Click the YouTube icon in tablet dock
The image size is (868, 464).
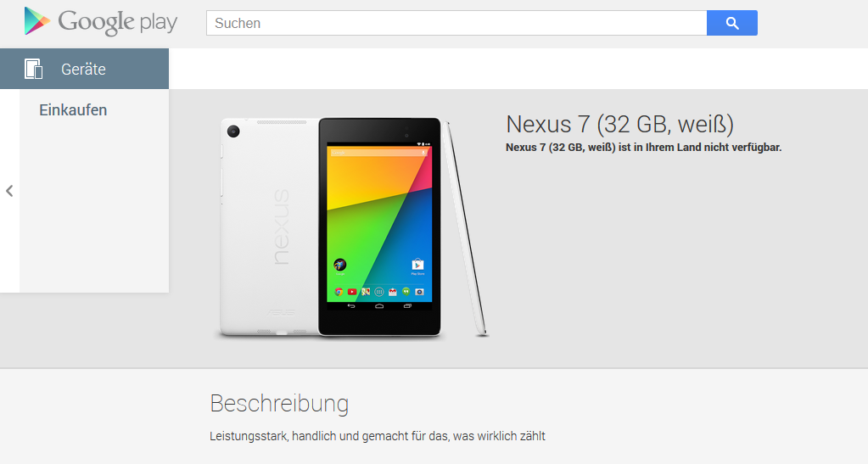[352, 292]
